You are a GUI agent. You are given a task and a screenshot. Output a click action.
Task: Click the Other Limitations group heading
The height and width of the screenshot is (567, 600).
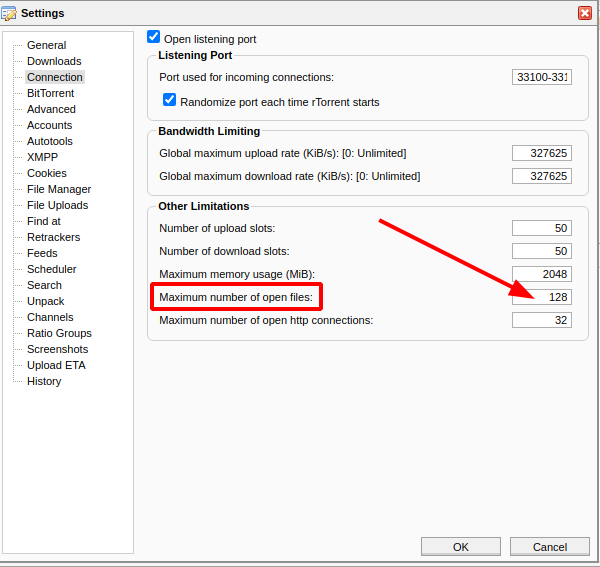(204, 207)
